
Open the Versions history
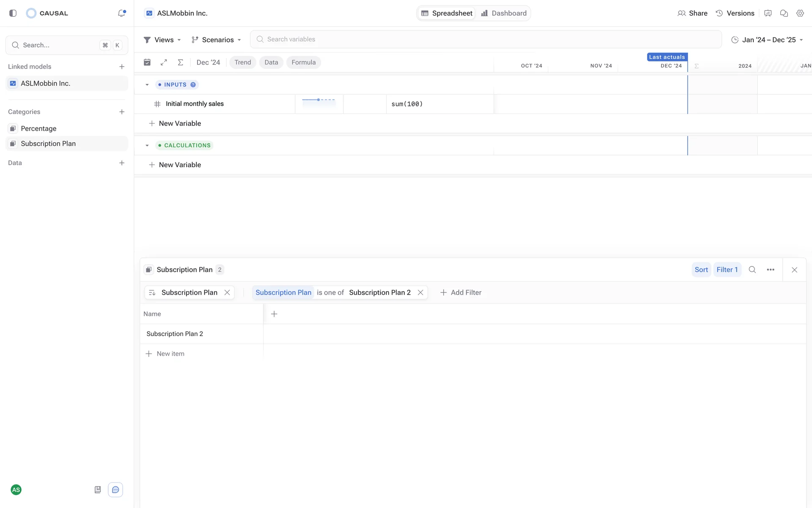[x=735, y=13]
